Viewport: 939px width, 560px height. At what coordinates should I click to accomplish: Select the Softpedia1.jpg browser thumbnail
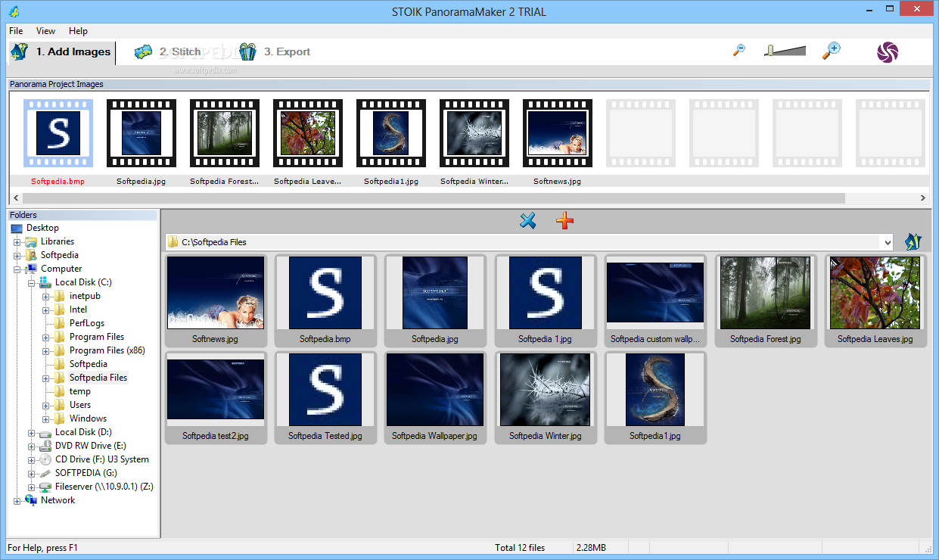pos(655,397)
